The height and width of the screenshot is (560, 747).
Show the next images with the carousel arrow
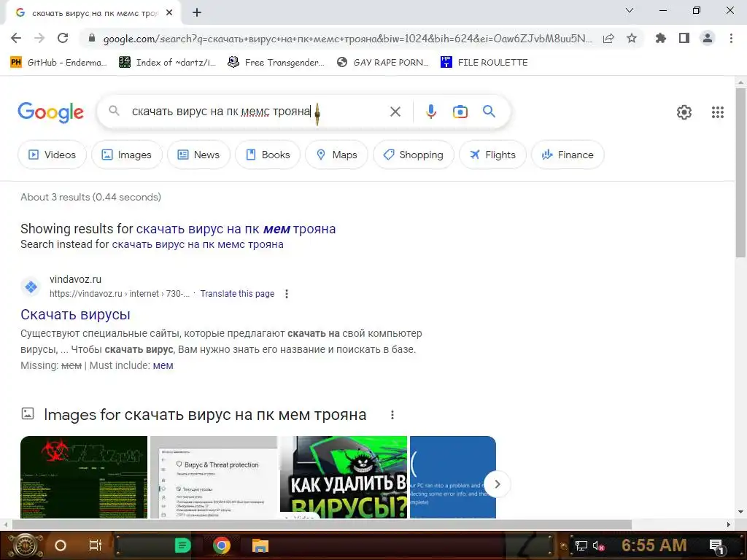pyautogui.click(x=497, y=484)
